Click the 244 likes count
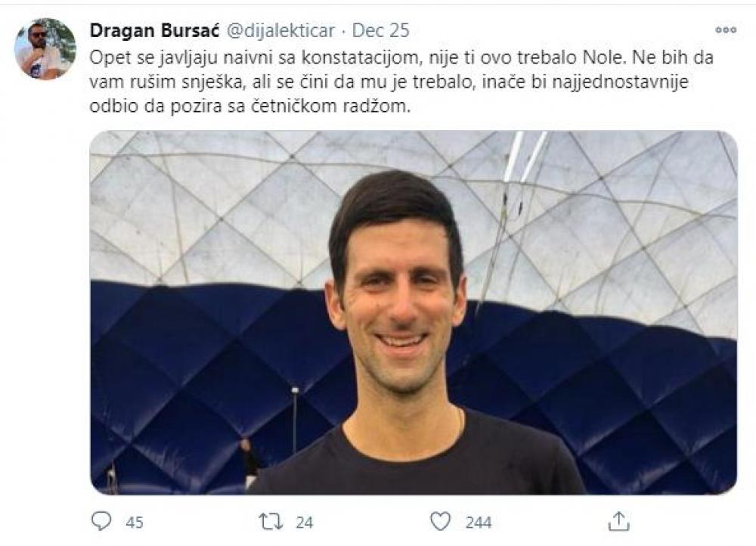The height and width of the screenshot is (546, 756). coord(479,523)
